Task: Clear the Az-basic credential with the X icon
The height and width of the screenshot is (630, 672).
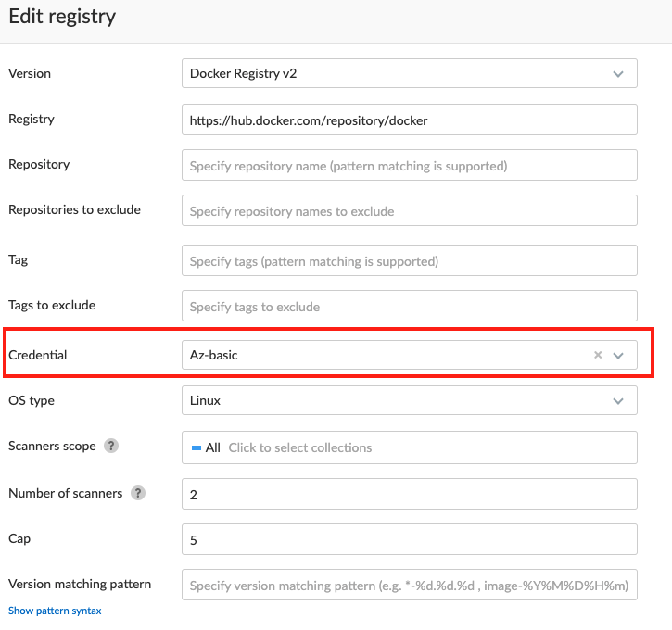Action: pos(598,355)
